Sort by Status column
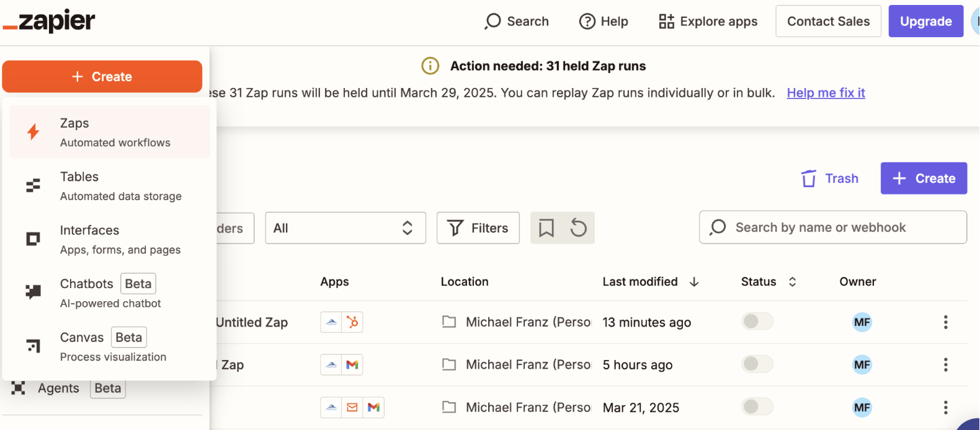Viewport: 980px width, 430px height. pyautogui.click(x=768, y=282)
